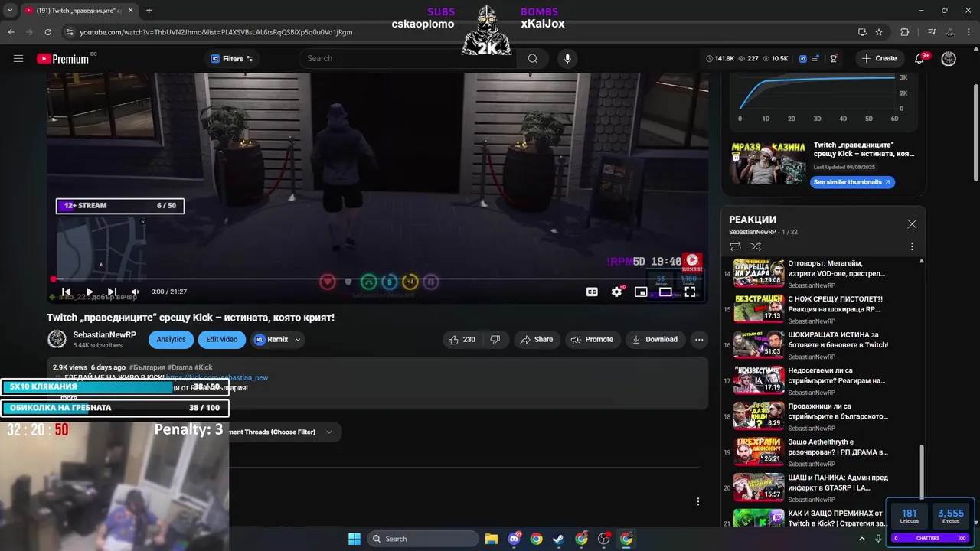Start voice search with microphone icon
The image size is (980, 551).
(567, 58)
